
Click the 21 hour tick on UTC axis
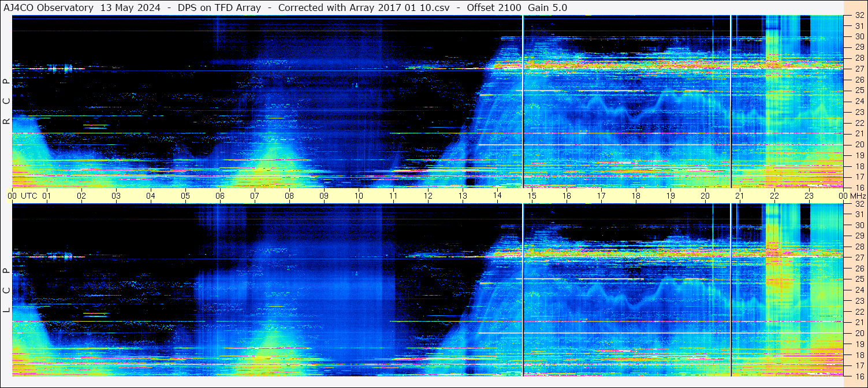tap(740, 196)
